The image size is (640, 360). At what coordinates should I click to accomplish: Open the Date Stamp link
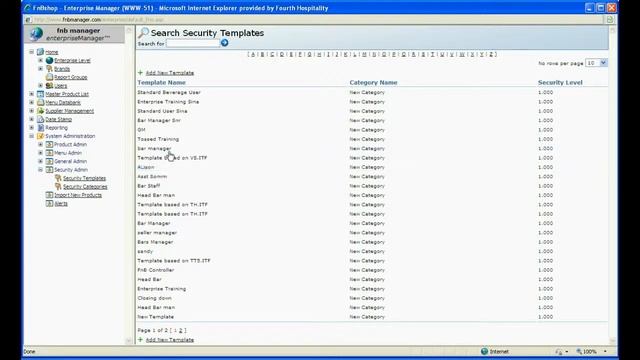58,119
